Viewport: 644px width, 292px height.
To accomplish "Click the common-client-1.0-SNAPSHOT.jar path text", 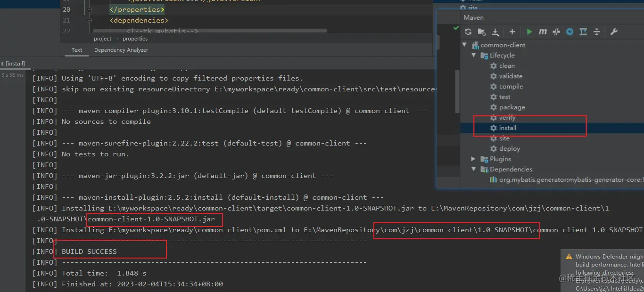I will pos(151,219).
